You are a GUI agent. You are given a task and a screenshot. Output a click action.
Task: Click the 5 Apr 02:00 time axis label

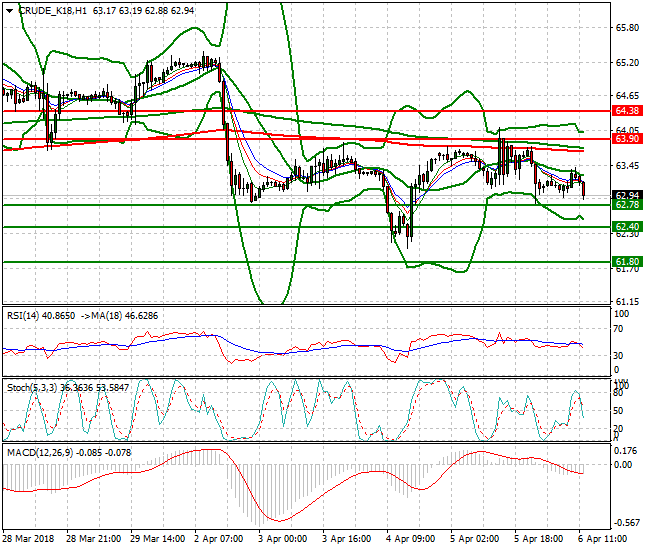coord(475,539)
